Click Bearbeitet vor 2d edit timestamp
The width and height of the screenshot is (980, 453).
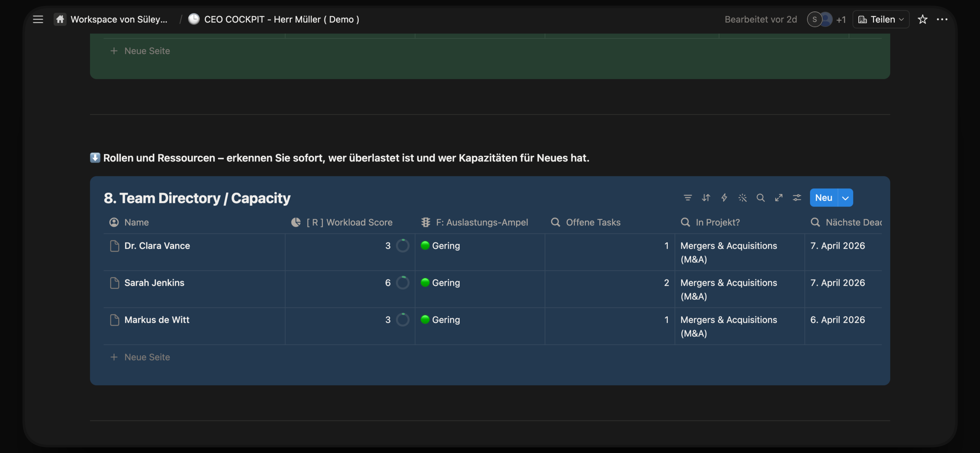[761, 19]
